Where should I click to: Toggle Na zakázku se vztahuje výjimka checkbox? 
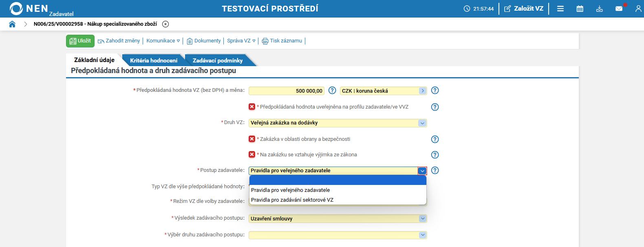click(252, 154)
